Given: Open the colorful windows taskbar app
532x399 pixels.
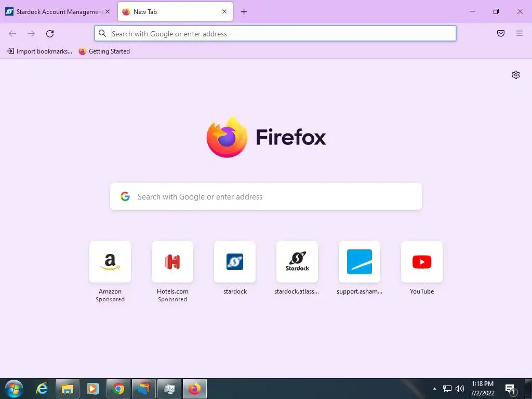Looking at the screenshot, I should click(x=143, y=389).
